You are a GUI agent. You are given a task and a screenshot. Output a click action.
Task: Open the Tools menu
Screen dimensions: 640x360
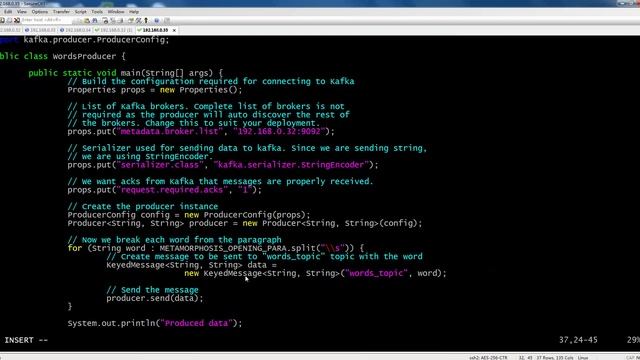point(97,12)
